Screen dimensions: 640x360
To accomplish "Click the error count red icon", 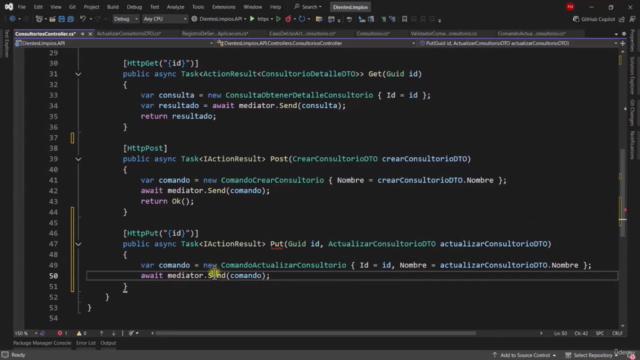I will [60, 333].
